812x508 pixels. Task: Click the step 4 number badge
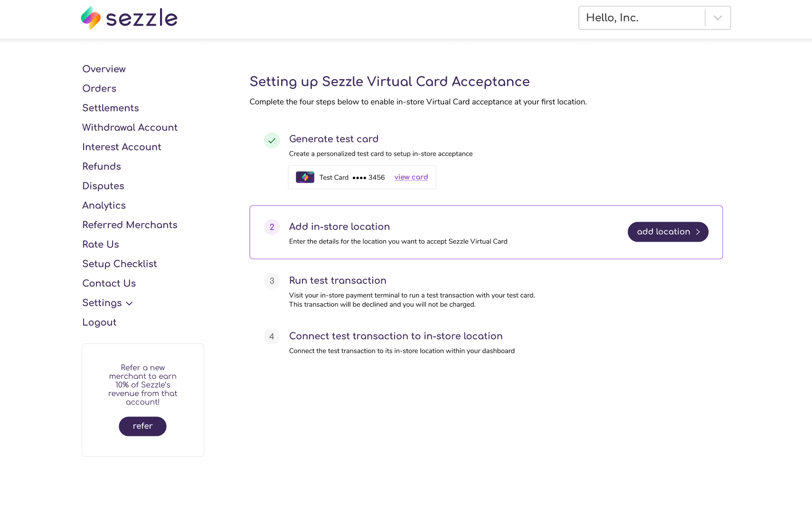[x=272, y=337]
